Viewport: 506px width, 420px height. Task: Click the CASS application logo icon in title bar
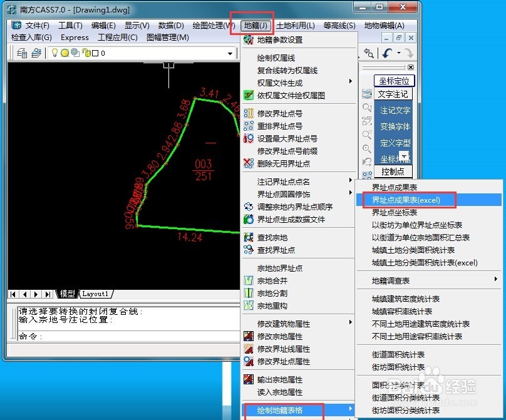[12, 9]
